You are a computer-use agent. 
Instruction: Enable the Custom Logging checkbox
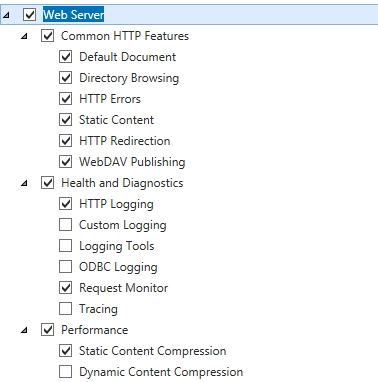click(66, 225)
